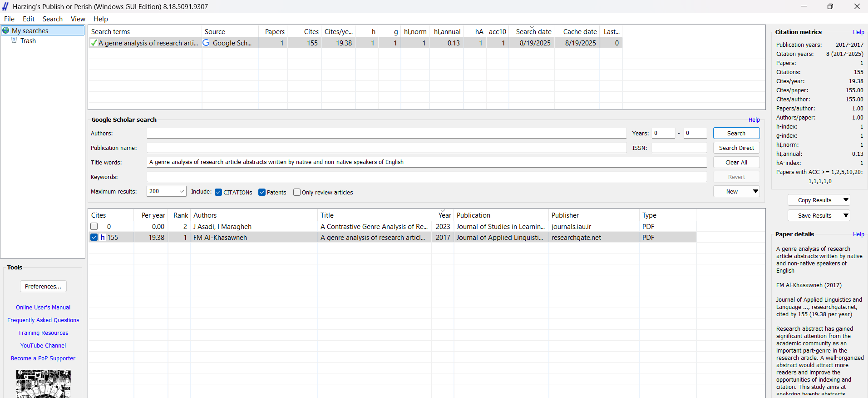
Task: Click the Title words input field
Action: (427, 162)
